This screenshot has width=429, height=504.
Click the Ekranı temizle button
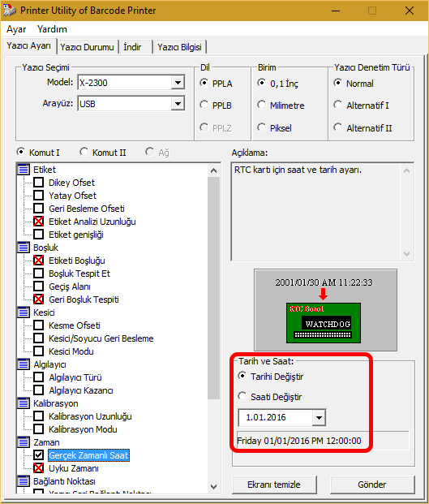click(x=274, y=485)
